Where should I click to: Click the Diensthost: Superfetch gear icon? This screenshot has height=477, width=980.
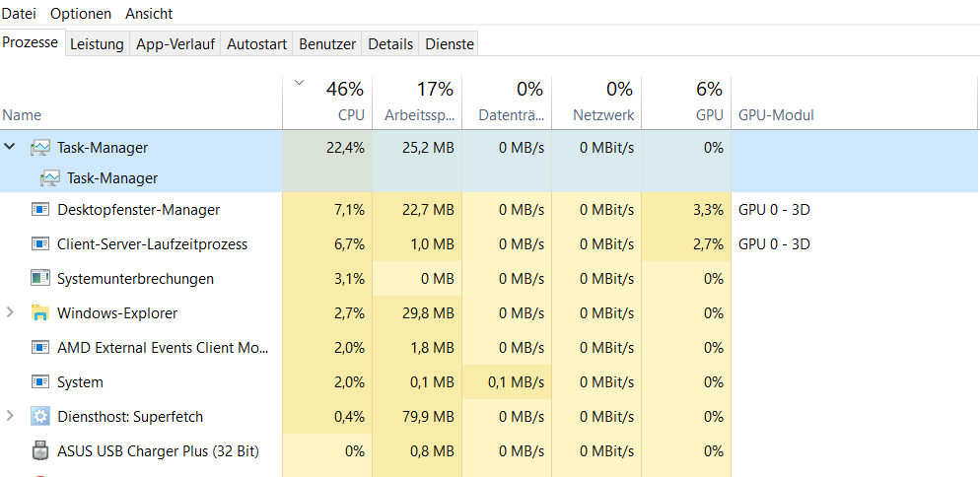point(40,417)
